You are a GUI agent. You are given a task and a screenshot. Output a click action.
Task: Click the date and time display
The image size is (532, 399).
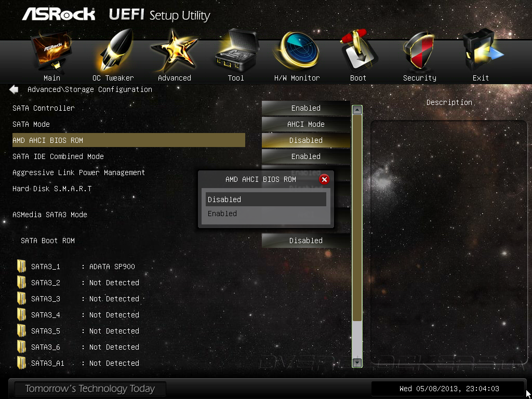(x=449, y=389)
